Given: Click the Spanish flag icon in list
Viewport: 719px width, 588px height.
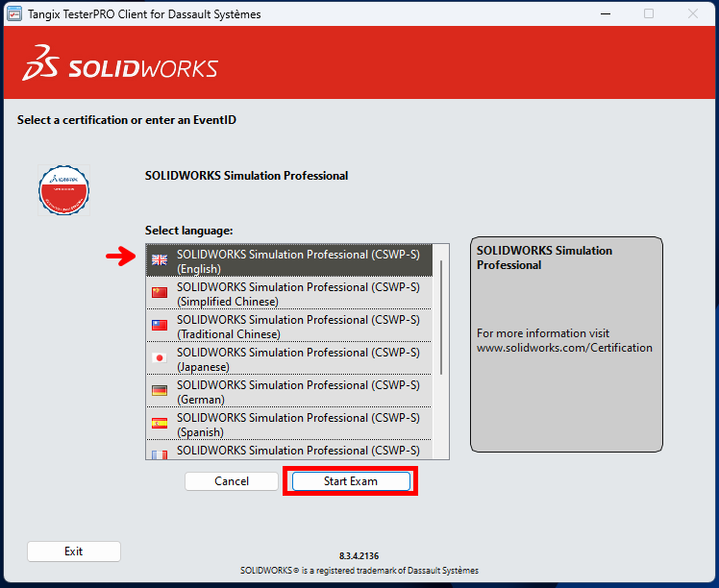Looking at the screenshot, I should coord(160,424).
